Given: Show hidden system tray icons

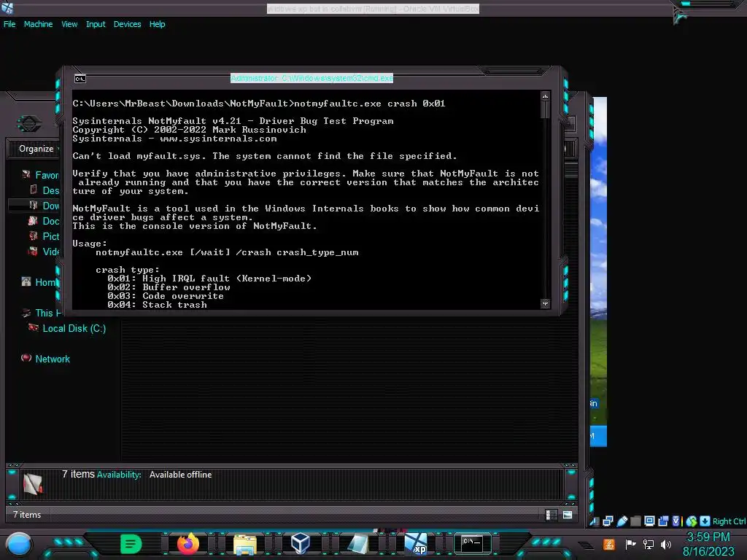Looking at the screenshot, I should [586, 545].
